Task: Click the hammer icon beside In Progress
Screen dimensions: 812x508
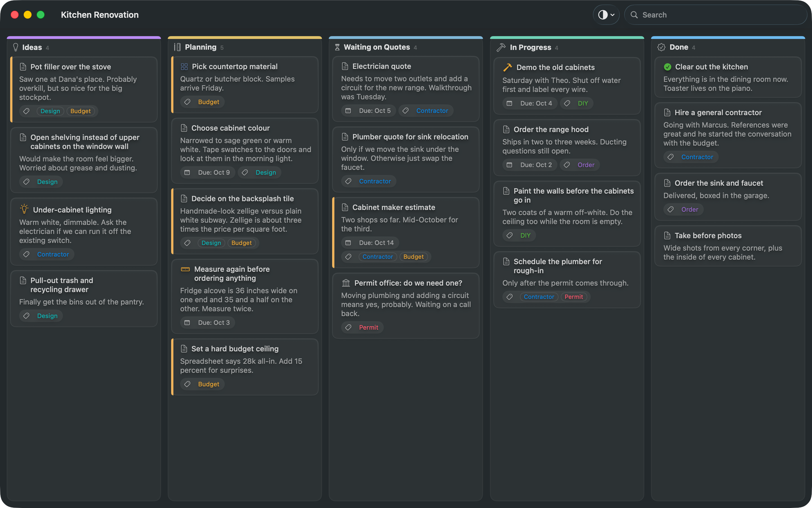Action: point(501,47)
